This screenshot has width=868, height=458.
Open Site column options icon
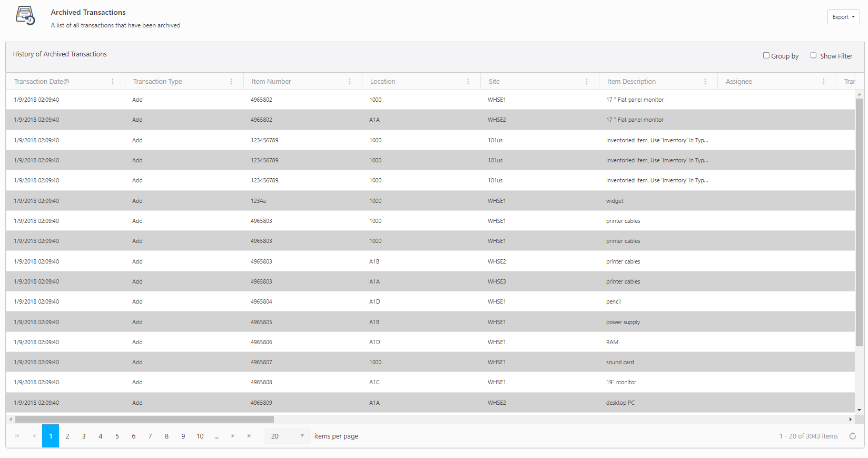click(587, 82)
